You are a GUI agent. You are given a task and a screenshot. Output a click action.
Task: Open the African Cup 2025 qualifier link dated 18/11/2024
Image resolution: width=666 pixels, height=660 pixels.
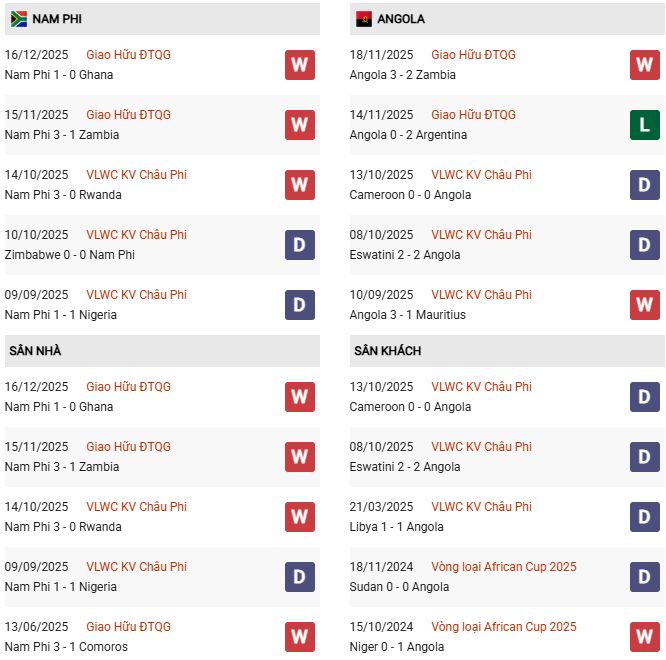(x=503, y=567)
